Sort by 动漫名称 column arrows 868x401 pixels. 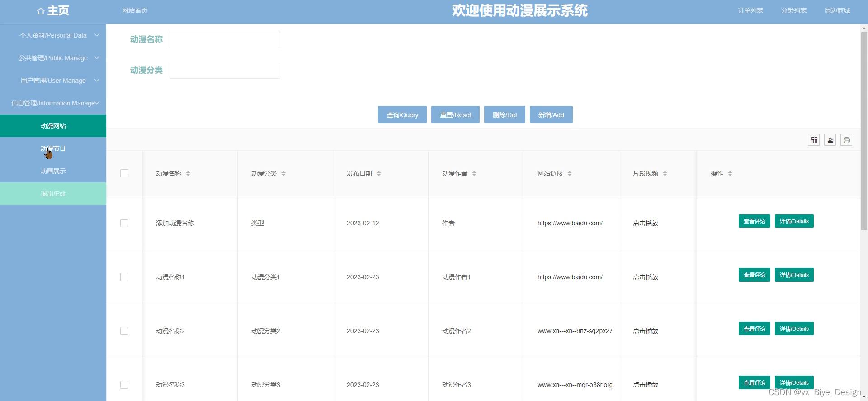[x=188, y=173]
